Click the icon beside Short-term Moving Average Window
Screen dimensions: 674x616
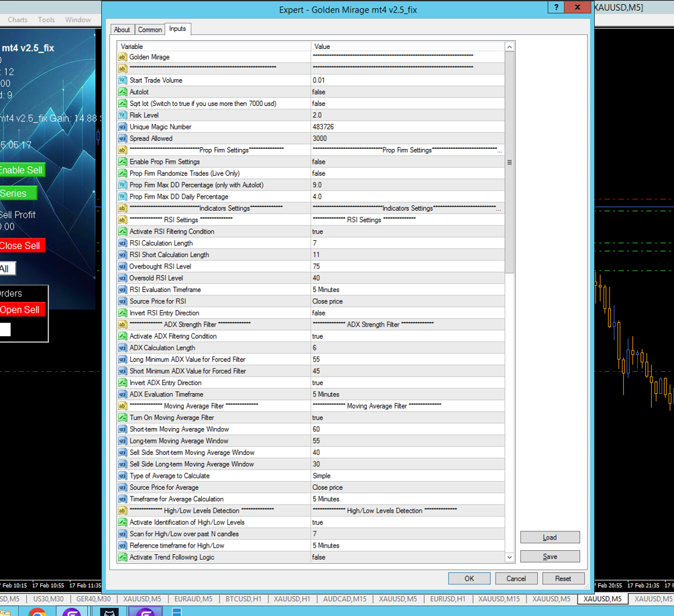[123, 429]
